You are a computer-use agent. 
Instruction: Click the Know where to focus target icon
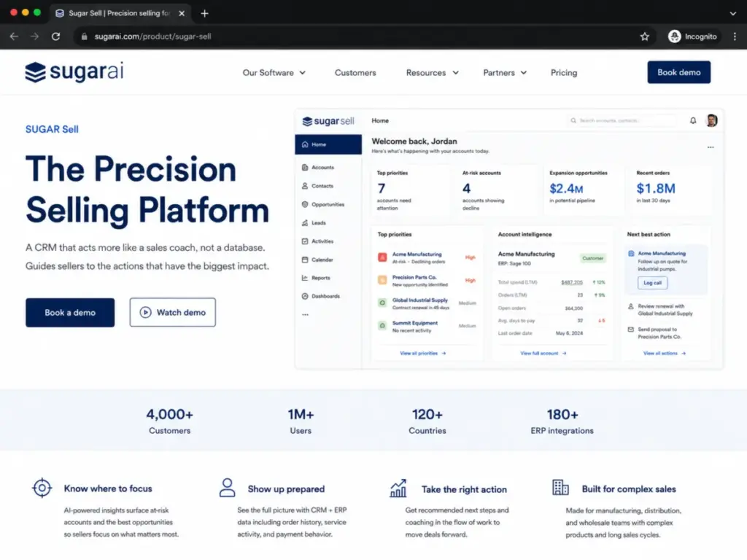click(x=42, y=488)
